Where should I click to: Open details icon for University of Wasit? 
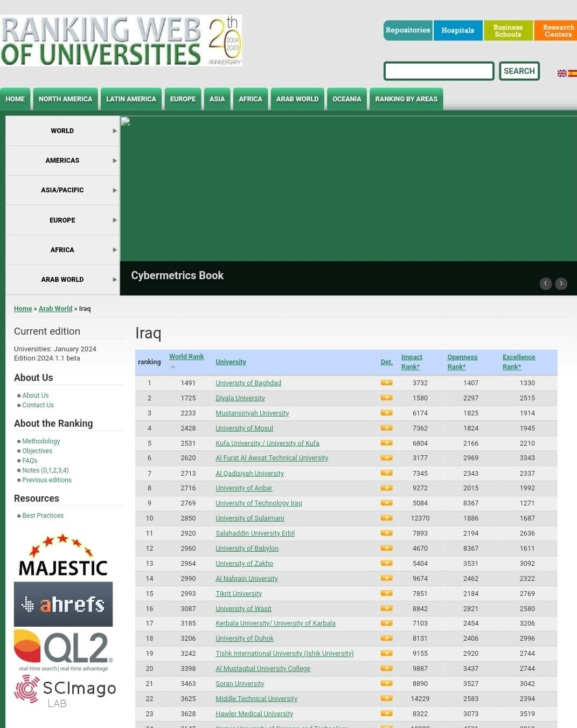click(386, 608)
